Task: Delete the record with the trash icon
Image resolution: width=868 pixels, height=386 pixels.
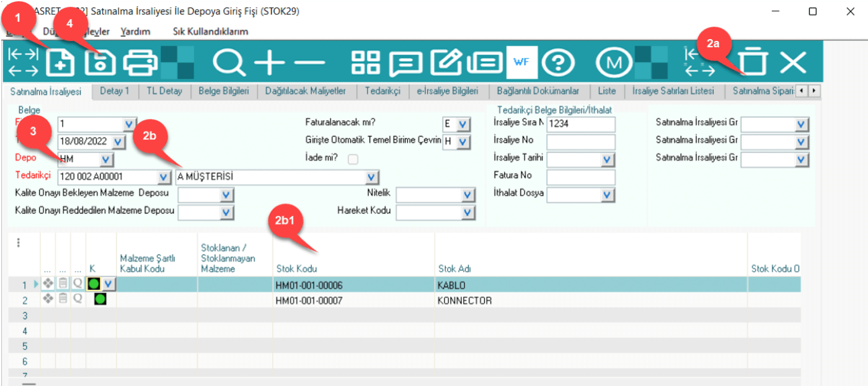Action: coord(753,63)
